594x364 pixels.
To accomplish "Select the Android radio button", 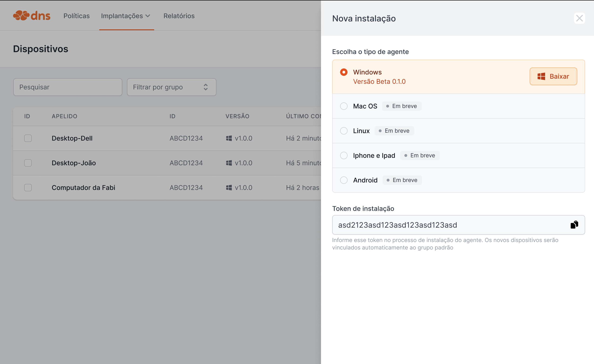I will coord(344,180).
